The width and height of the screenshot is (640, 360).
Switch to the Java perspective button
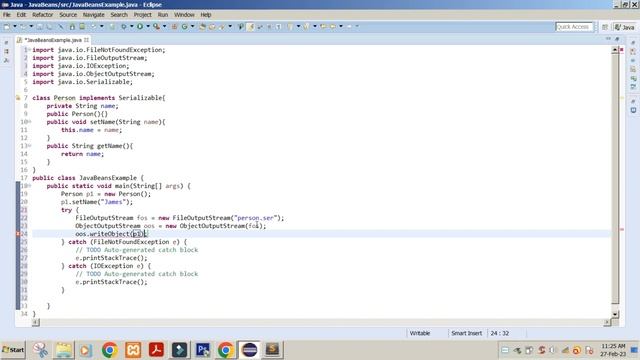[x=624, y=27]
